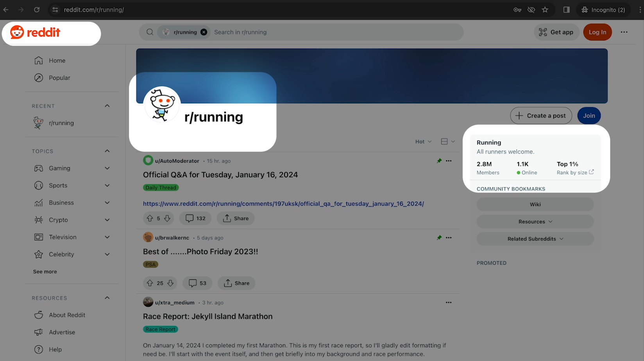Click the PSA flair tag

coord(150,265)
